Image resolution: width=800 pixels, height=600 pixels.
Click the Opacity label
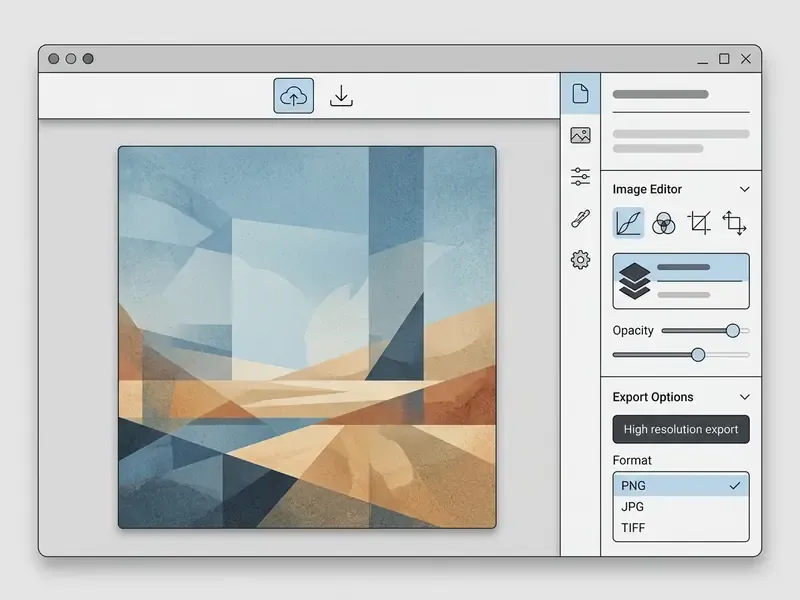[633, 331]
